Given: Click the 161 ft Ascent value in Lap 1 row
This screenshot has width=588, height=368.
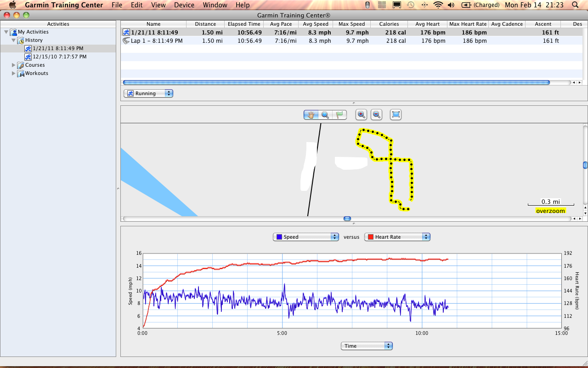Looking at the screenshot, I should pos(551,40).
